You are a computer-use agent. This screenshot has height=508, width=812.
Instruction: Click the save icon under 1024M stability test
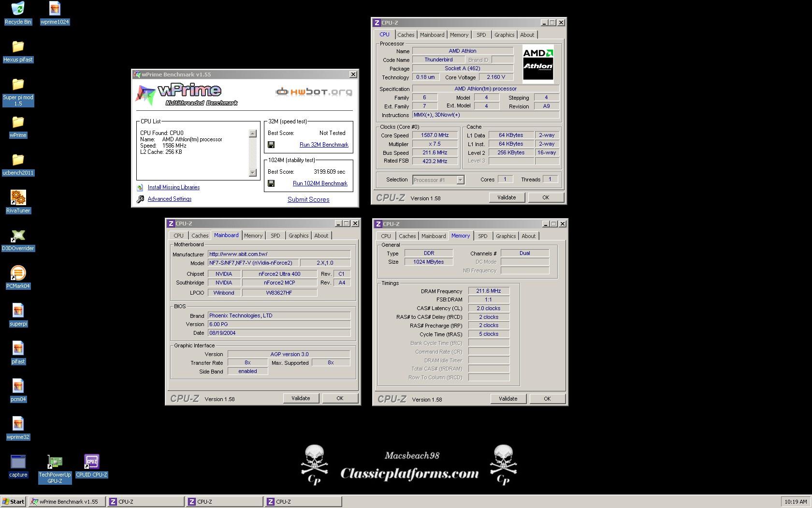click(x=271, y=183)
